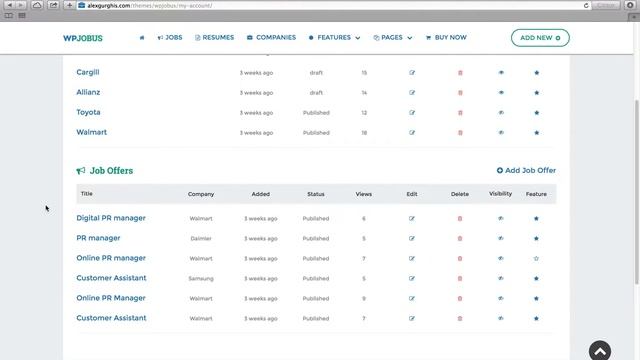The image size is (640, 360).
Task: Click the browser share icon
Action: click(53, 5)
